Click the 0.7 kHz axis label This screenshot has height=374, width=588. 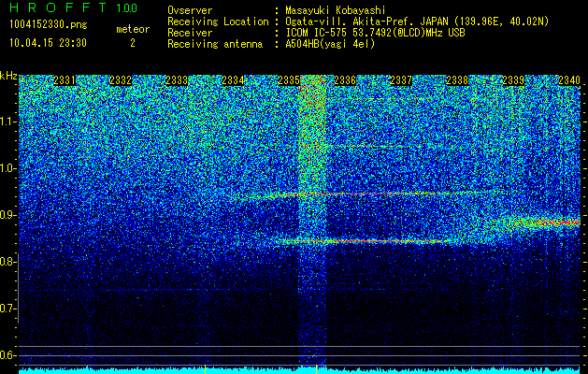pyautogui.click(x=7, y=309)
